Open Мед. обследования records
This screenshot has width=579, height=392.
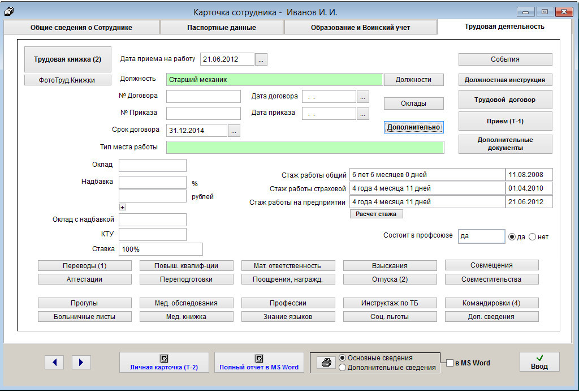(187, 303)
